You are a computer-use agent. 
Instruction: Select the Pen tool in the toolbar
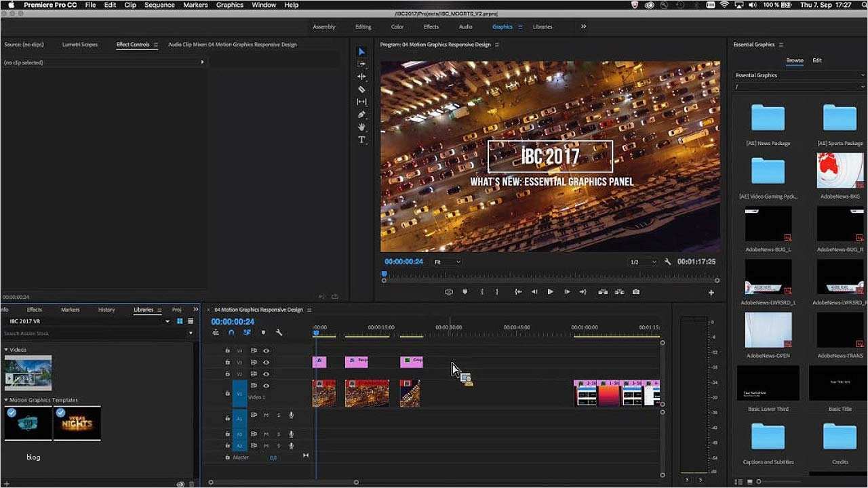point(361,115)
